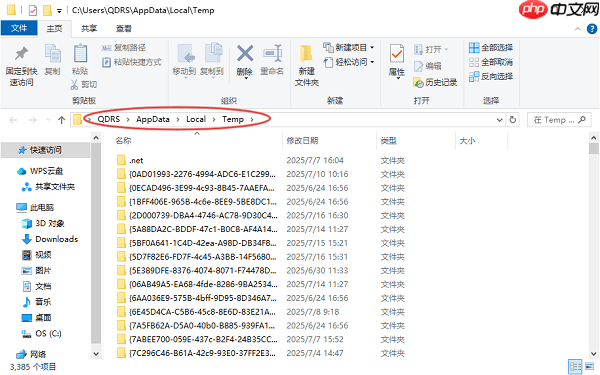Click Select none (全部取消)
The width and height of the screenshot is (600, 375).
[491, 62]
